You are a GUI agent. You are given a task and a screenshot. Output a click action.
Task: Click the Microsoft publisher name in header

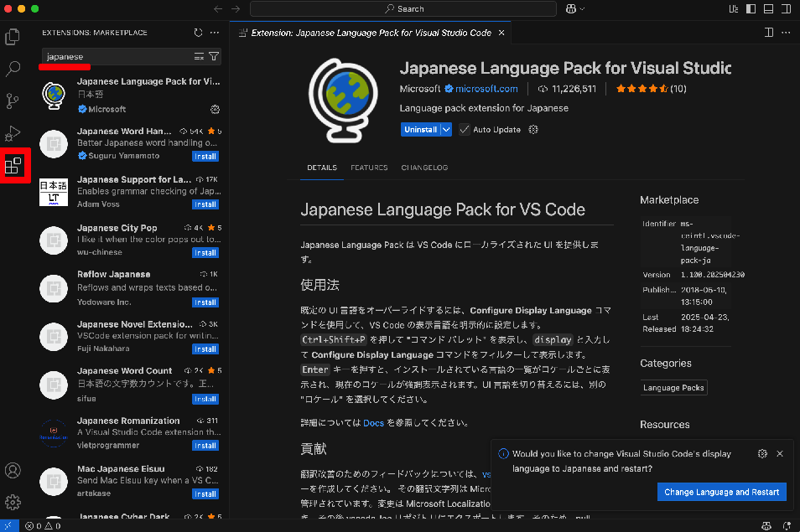420,89
